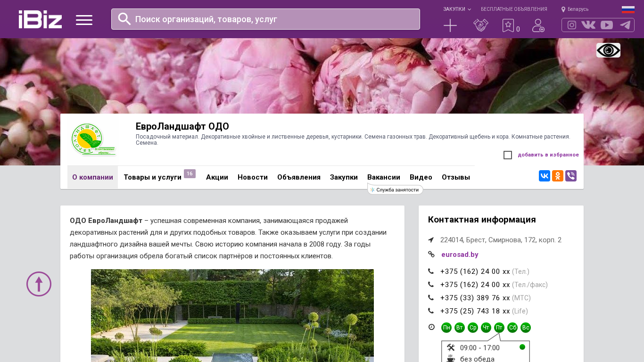
Task: Open 'Бесплатные объявления' link
Action: point(514,9)
